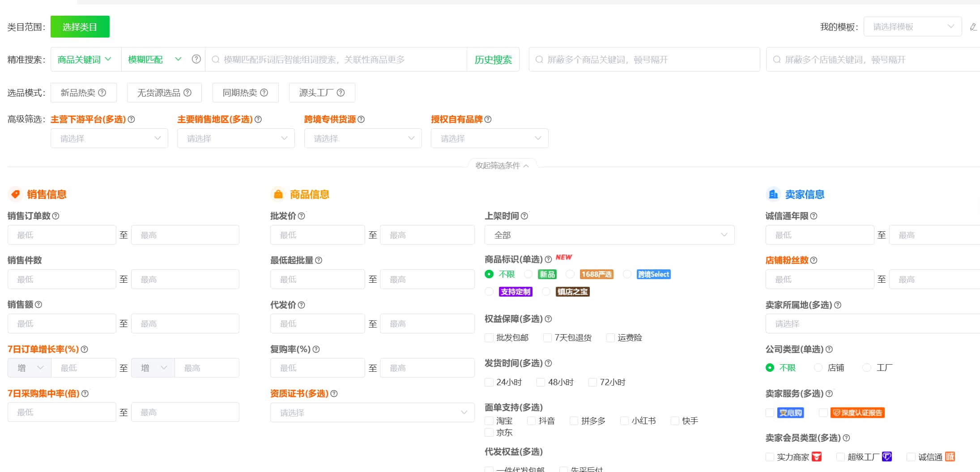Viewport: 980px width, 472px height.
Task: Click the 历史搜索 button
Action: [493, 60]
